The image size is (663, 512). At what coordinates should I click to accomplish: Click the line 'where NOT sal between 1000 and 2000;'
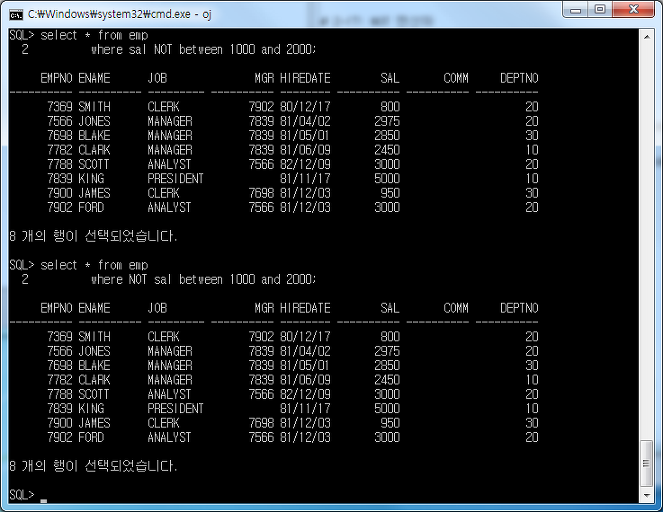203,280
